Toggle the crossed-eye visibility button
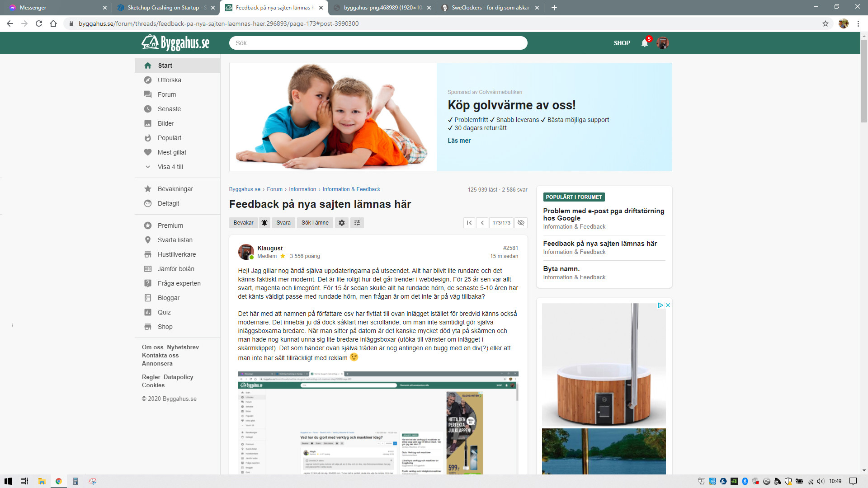The width and height of the screenshot is (868, 488). pos(521,223)
